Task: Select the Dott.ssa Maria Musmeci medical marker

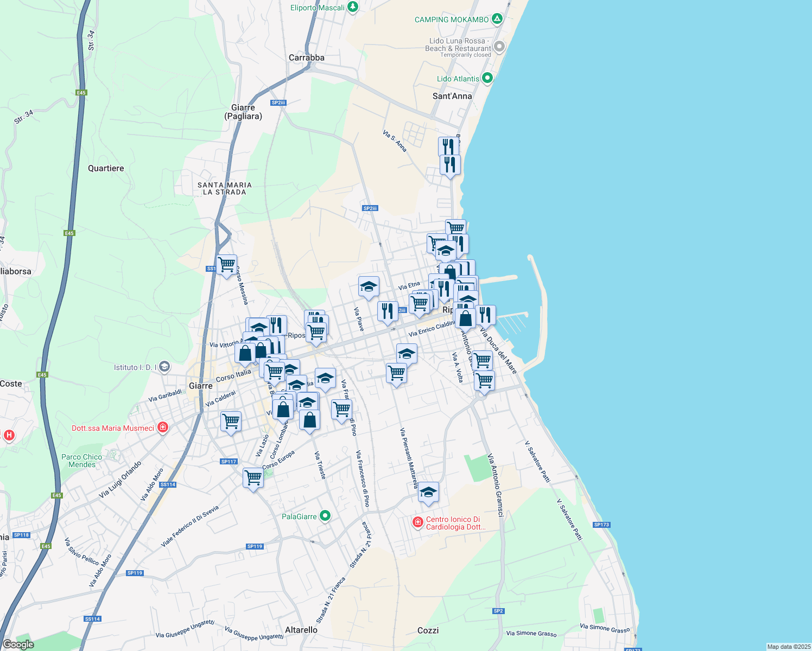Action: pos(162,427)
